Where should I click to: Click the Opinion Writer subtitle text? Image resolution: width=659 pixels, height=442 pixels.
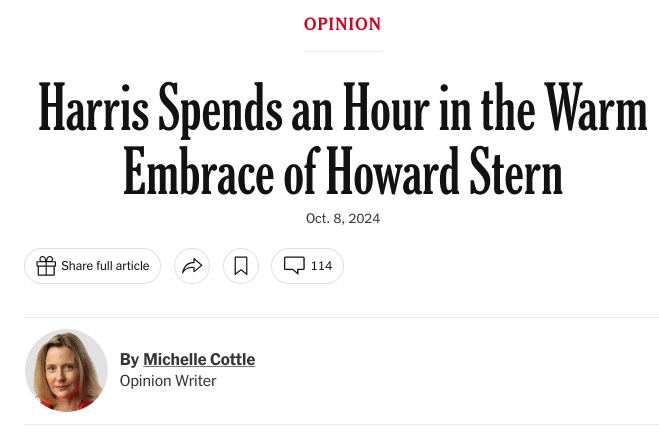[168, 381]
